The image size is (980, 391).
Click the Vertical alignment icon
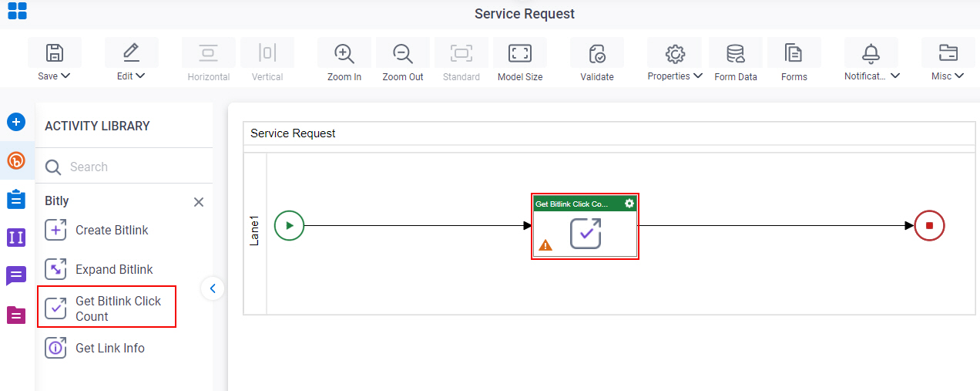tap(267, 52)
